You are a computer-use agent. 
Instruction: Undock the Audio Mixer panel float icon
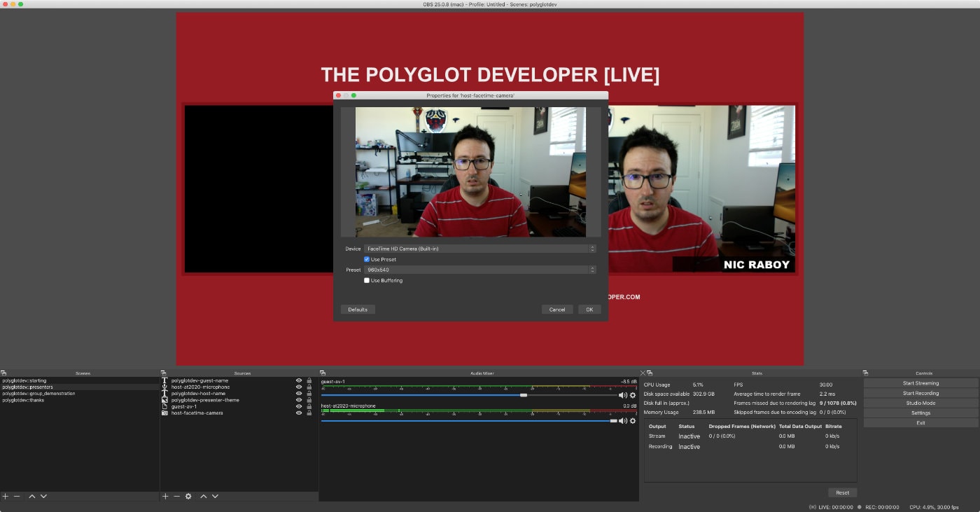[323, 373]
